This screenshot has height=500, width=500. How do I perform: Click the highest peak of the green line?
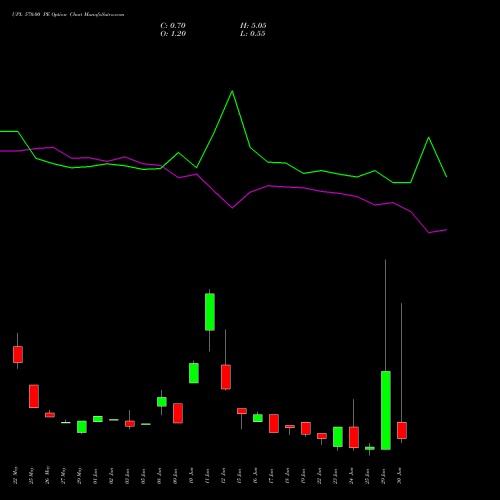[x=232, y=91]
